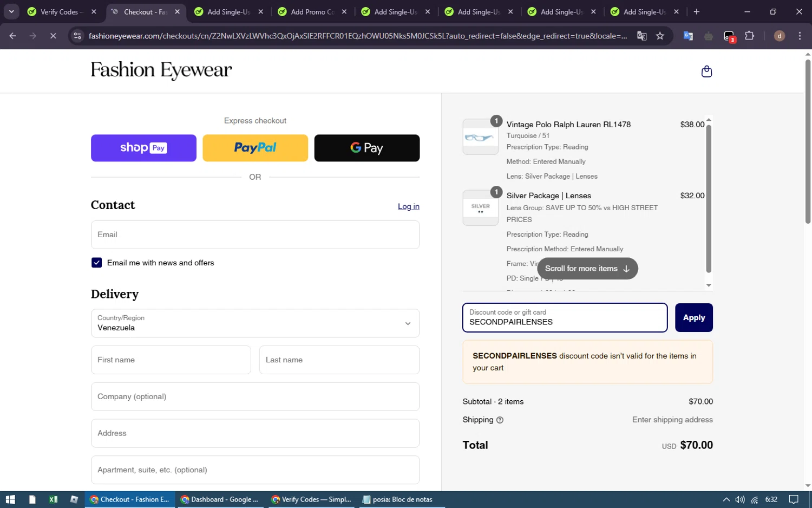The height and width of the screenshot is (508, 812).
Task: Switch to Checkout - Fas tab
Action: 145,11
